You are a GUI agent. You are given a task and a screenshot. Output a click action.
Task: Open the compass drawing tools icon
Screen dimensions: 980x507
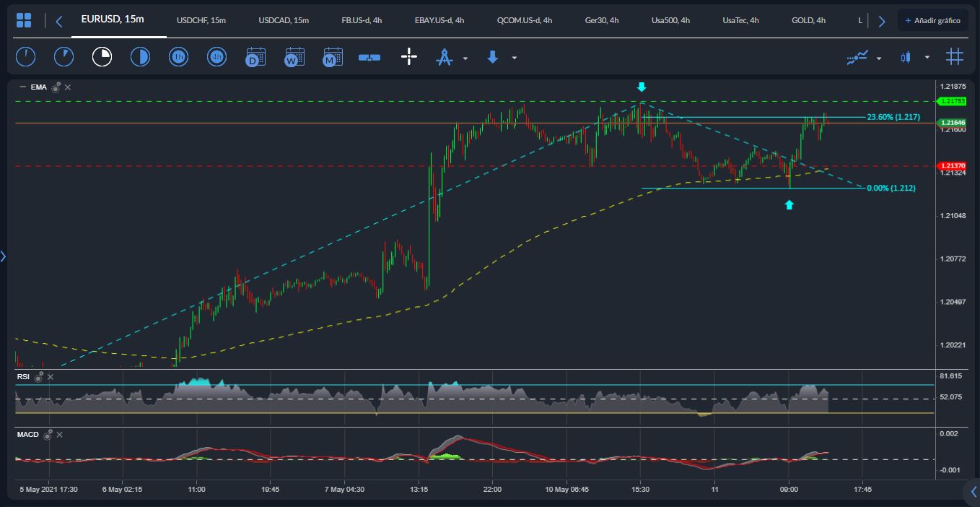(x=444, y=57)
